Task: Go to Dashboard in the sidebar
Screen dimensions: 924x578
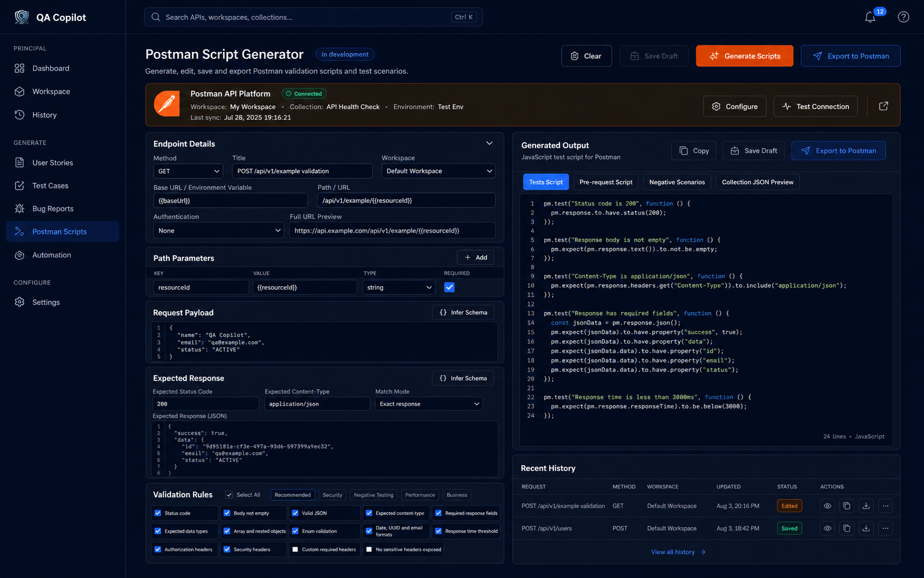Action: point(62,68)
